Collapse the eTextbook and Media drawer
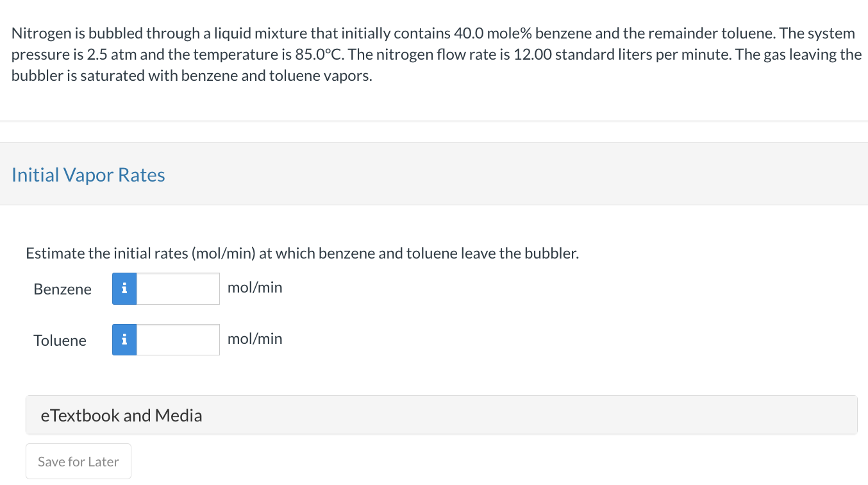The height and width of the screenshot is (485, 868). (x=121, y=415)
